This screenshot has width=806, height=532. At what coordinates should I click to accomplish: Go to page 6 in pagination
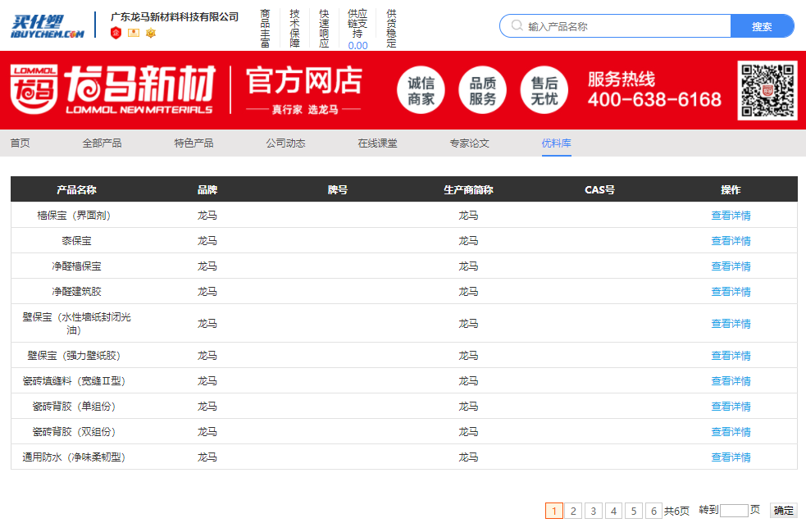click(653, 511)
